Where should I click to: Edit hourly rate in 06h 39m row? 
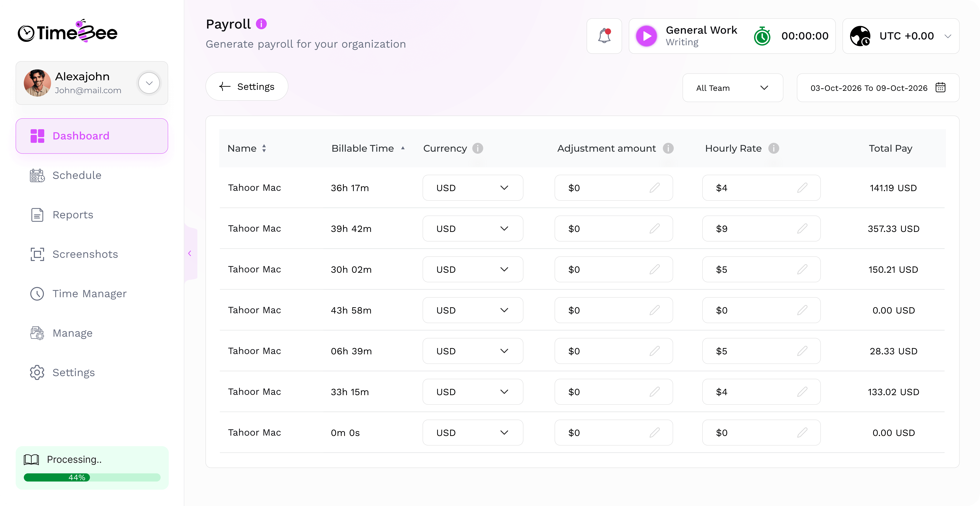click(x=802, y=351)
